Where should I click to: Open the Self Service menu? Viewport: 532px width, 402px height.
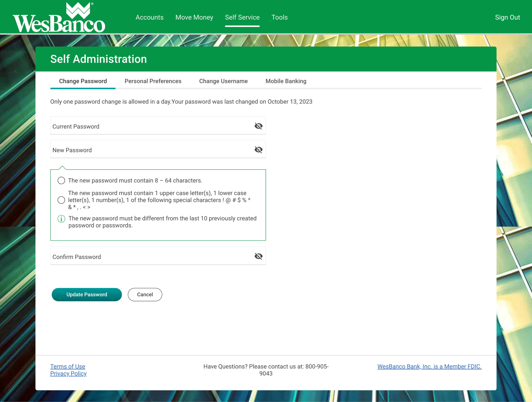click(242, 17)
